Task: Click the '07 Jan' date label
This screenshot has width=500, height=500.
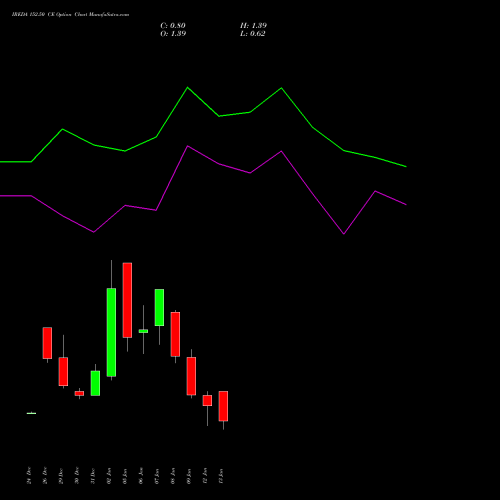Action: click(x=157, y=475)
